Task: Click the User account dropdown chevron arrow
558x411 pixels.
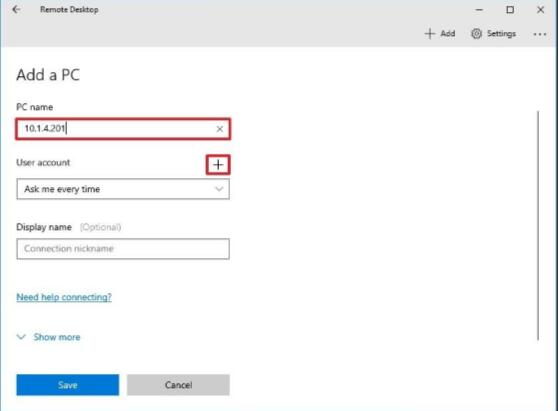Action: 219,189
